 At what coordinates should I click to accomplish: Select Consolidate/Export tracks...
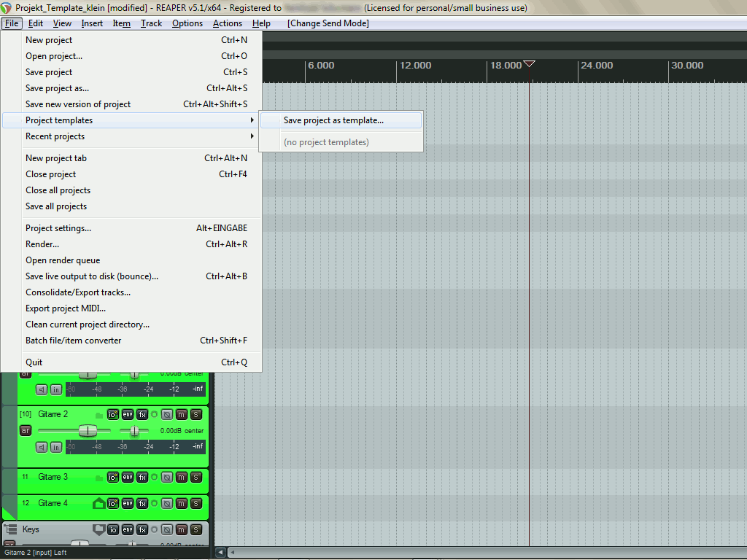pos(132,292)
